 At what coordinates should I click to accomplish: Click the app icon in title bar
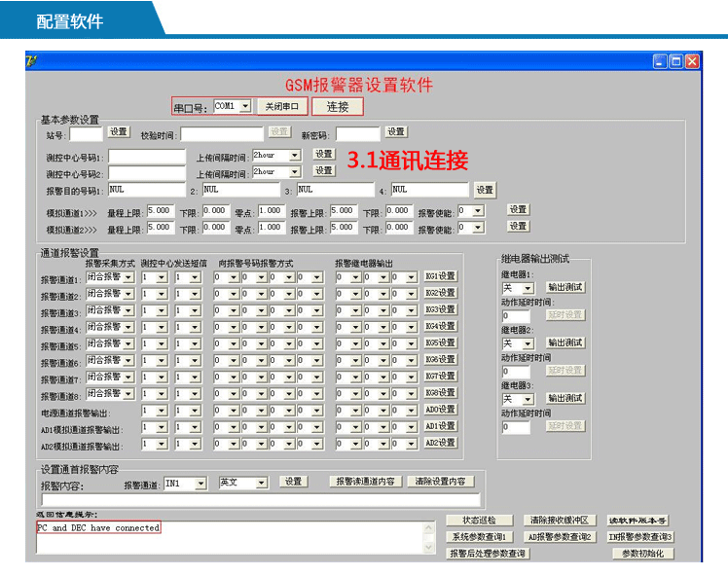pos(32,60)
